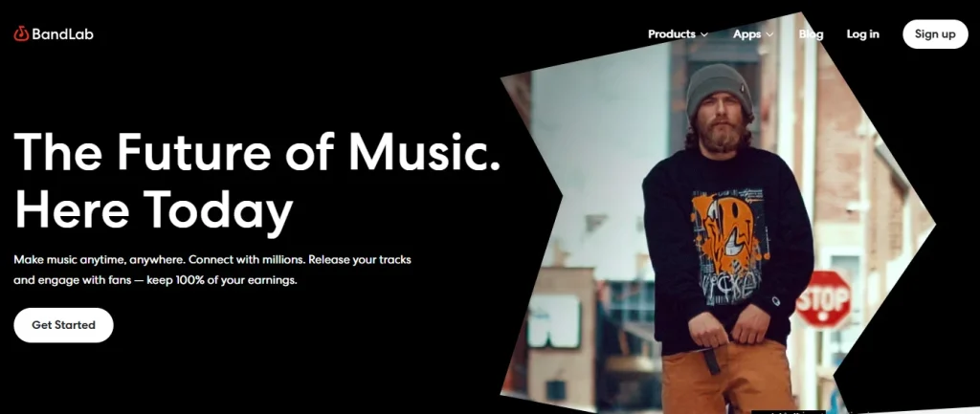The width and height of the screenshot is (980, 414).
Task: Click the Get Started button
Action: coord(63,325)
